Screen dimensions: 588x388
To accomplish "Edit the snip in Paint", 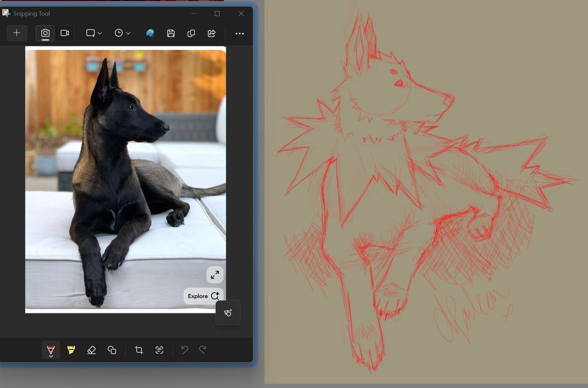I will coord(150,33).
